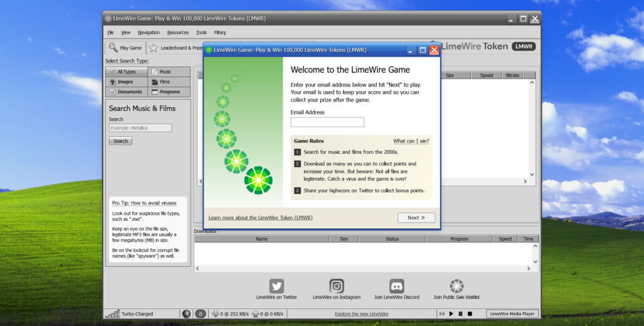Maximize the welcome dialog window
The height and width of the screenshot is (326, 644).
[423, 50]
